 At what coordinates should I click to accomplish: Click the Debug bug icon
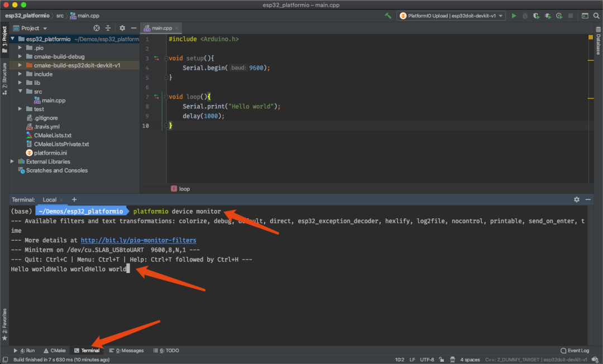[525, 16]
